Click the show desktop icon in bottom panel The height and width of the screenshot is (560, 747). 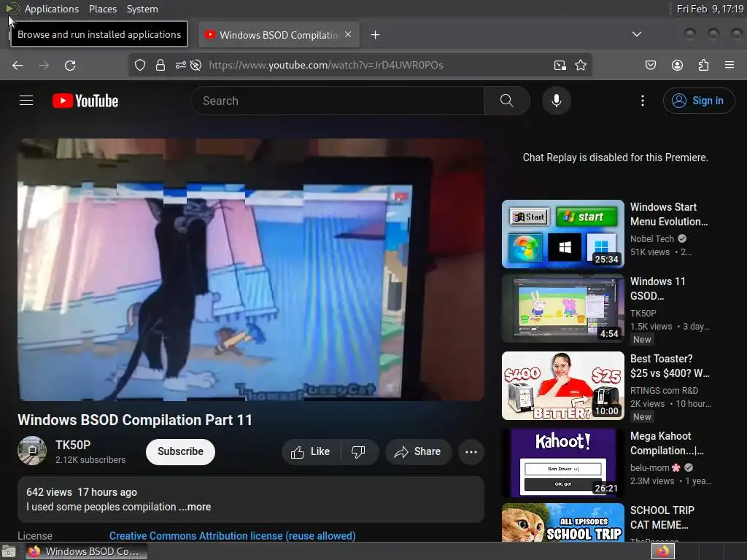coord(9,551)
